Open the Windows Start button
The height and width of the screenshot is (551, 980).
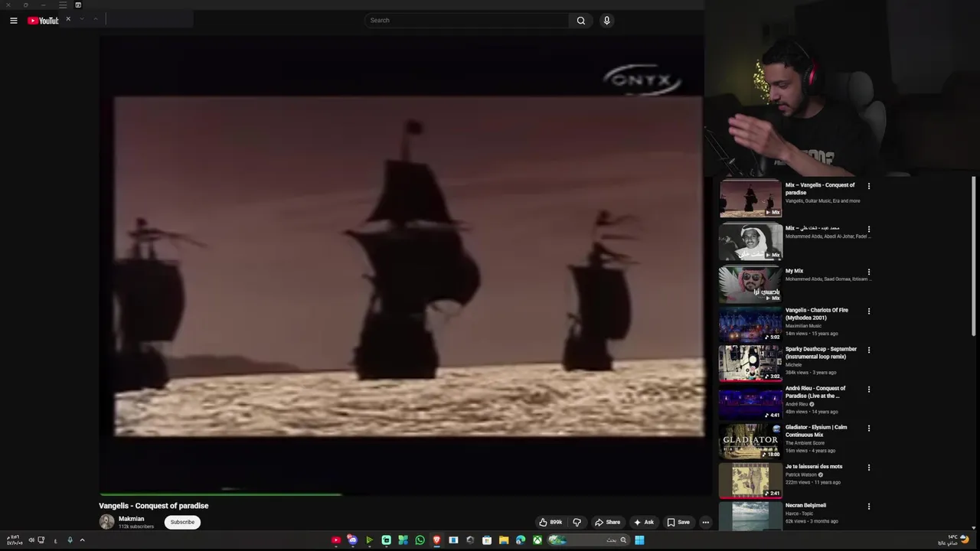coord(639,540)
